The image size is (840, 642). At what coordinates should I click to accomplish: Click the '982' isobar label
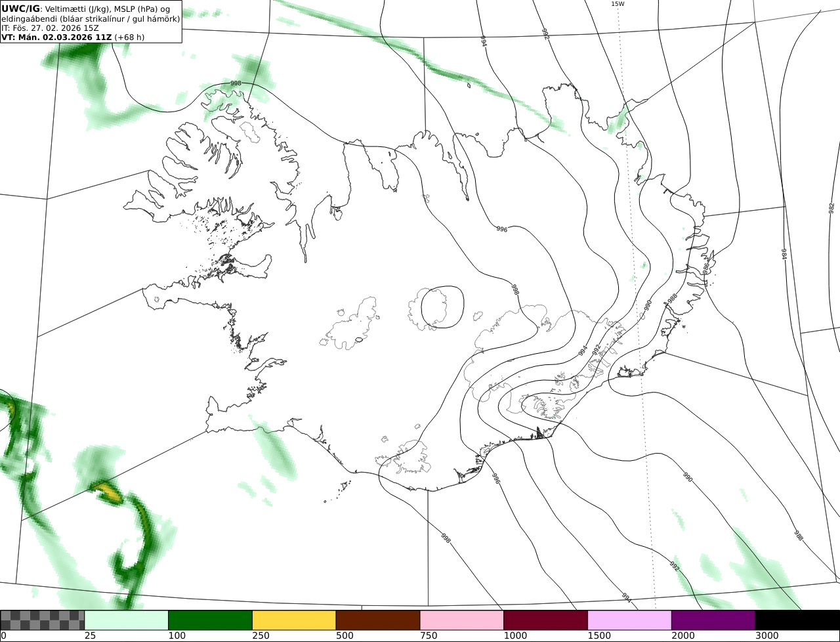coord(831,208)
